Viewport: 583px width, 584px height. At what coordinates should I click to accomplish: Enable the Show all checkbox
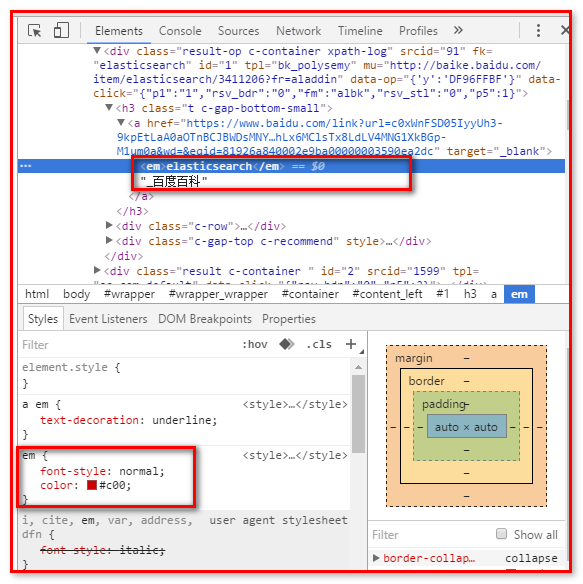pyautogui.click(x=501, y=533)
